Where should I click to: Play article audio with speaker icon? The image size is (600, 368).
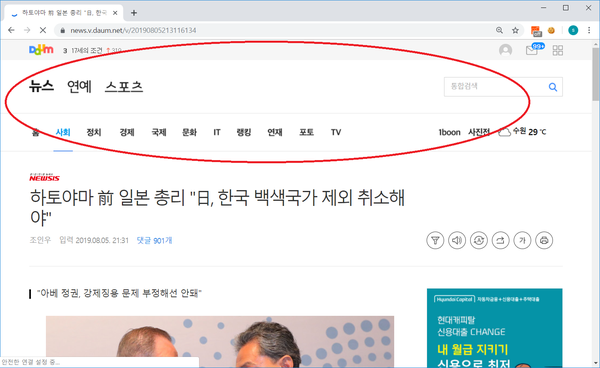(x=457, y=240)
